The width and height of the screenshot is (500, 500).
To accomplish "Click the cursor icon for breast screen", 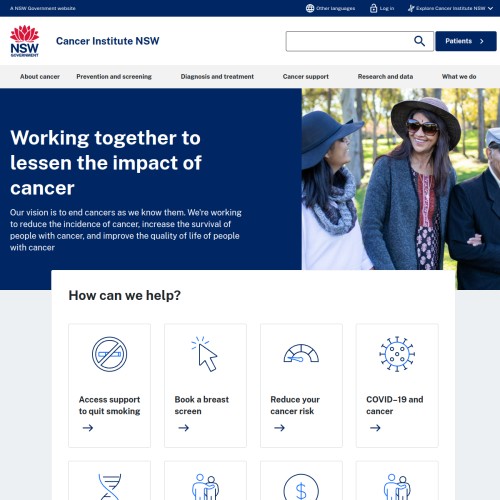I will 205,354.
